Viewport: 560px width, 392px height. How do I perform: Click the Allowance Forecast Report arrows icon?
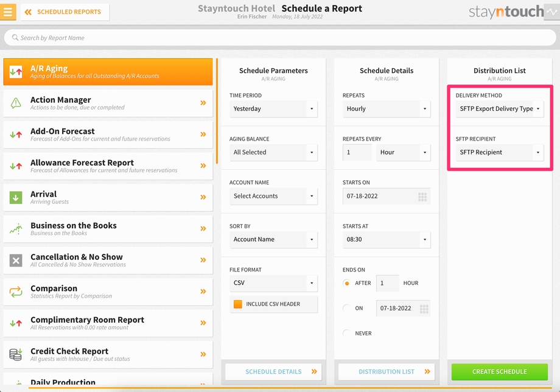point(16,166)
